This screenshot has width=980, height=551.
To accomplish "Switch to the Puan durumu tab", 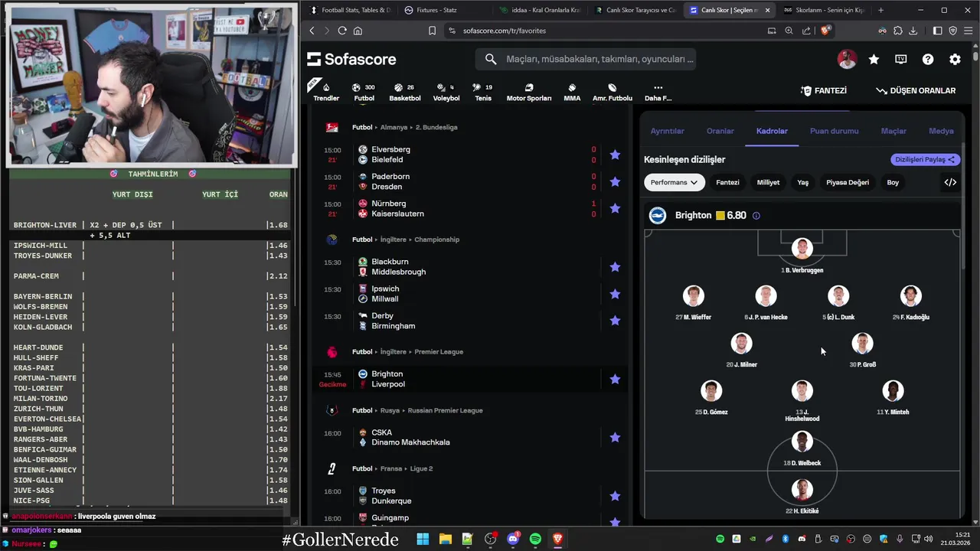I will tap(834, 131).
